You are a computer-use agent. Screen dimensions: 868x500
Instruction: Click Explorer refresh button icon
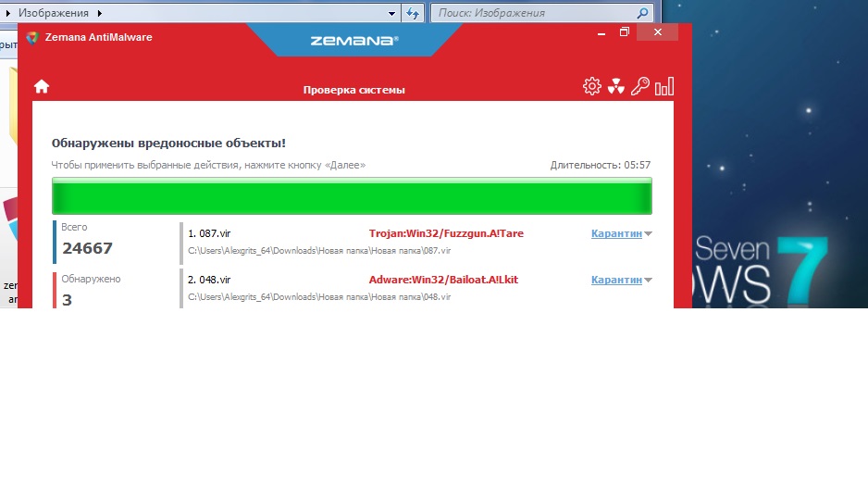[x=413, y=13]
